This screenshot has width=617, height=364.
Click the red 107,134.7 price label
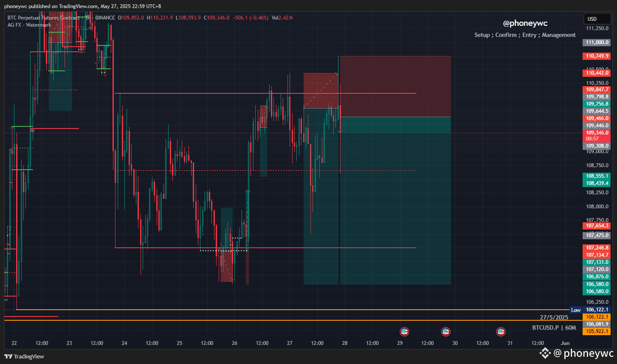(x=597, y=255)
